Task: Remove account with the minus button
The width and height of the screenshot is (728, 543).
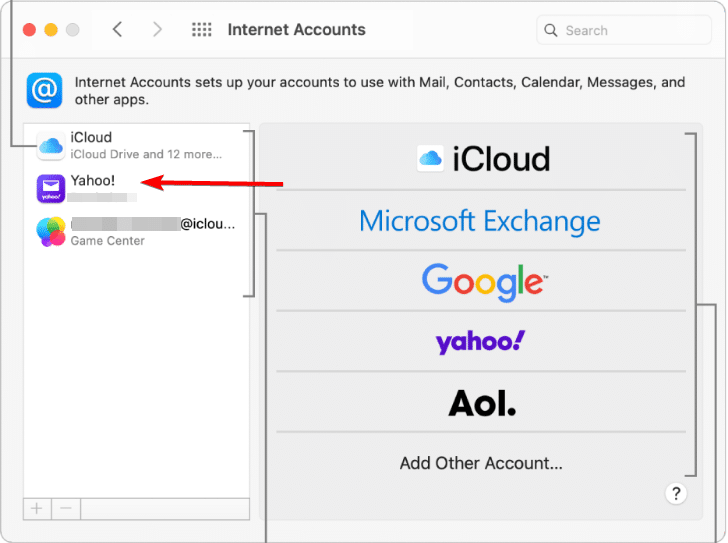Action: 66,508
